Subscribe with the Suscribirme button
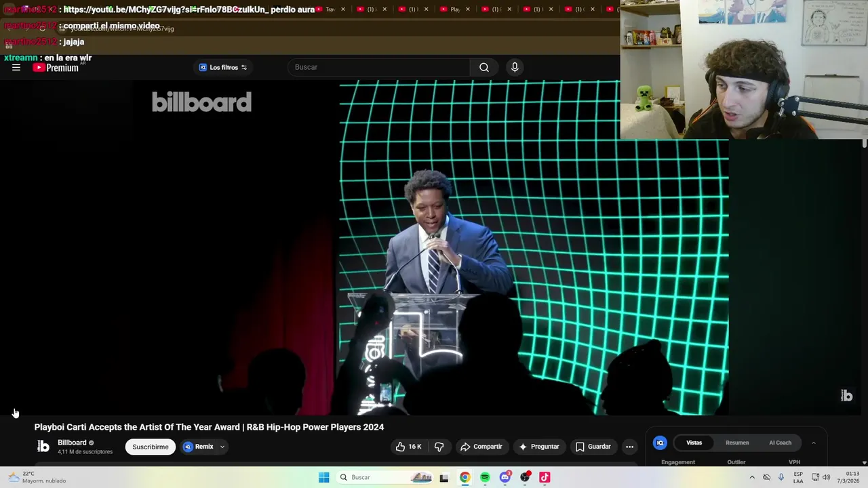This screenshot has width=868, height=488. tap(151, 447)
